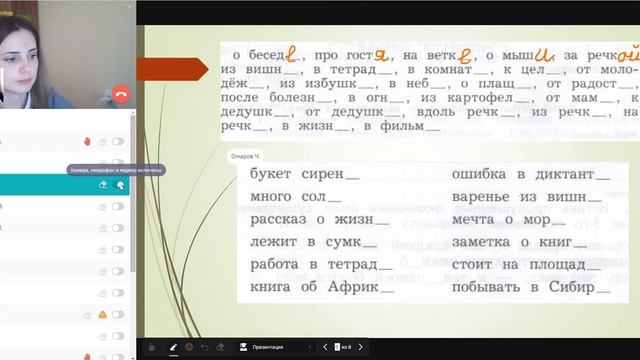Click the orange warning triangle icon

click(x=102, y=315)
